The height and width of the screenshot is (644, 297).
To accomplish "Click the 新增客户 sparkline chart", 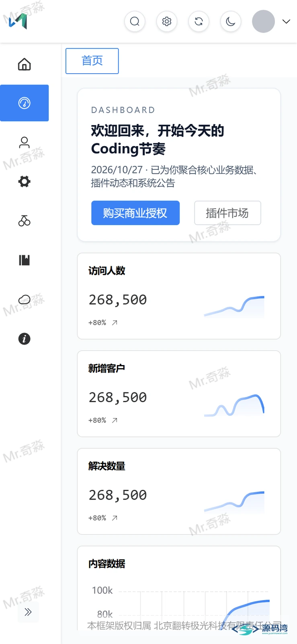I will tap(234, 405).
